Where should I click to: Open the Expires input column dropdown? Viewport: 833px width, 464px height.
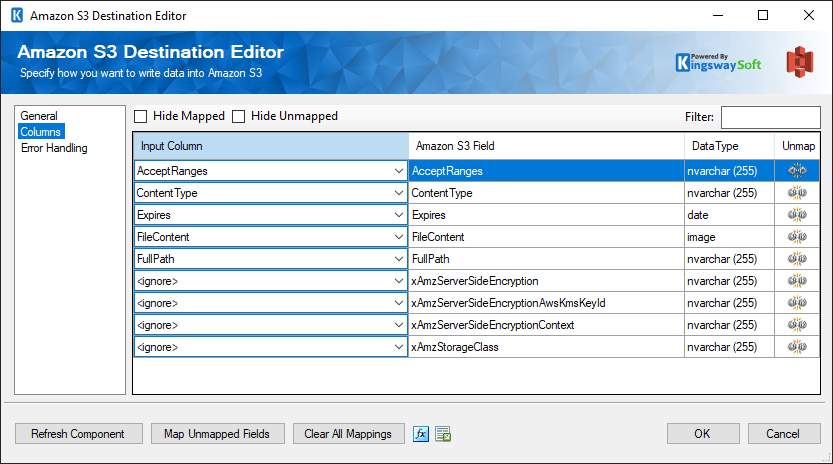tap(399, 215)
